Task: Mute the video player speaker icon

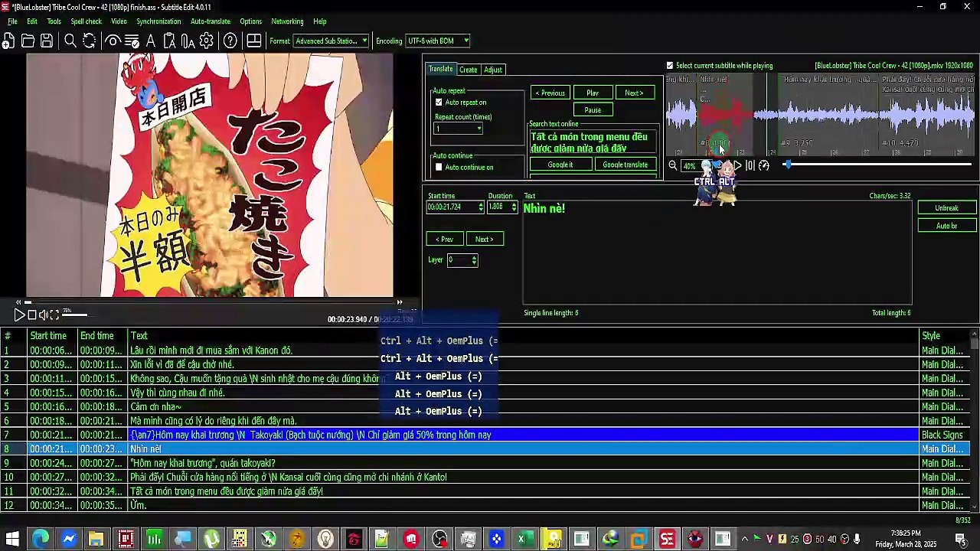Action: 44,315
